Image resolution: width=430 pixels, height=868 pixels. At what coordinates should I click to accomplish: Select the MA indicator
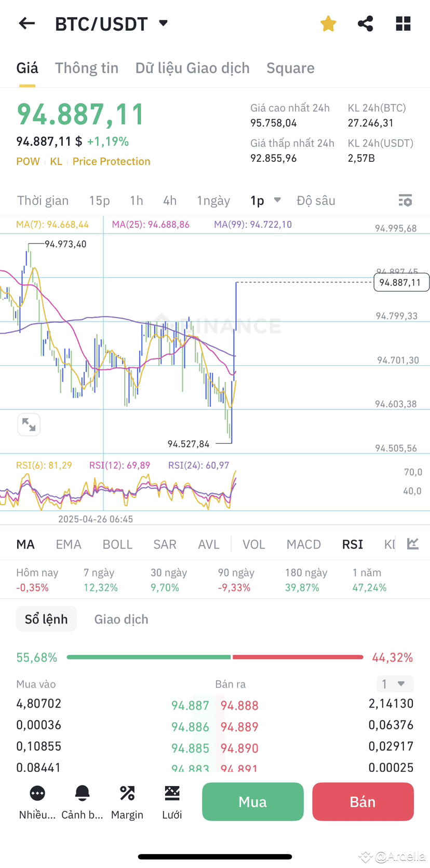(25, 544)
